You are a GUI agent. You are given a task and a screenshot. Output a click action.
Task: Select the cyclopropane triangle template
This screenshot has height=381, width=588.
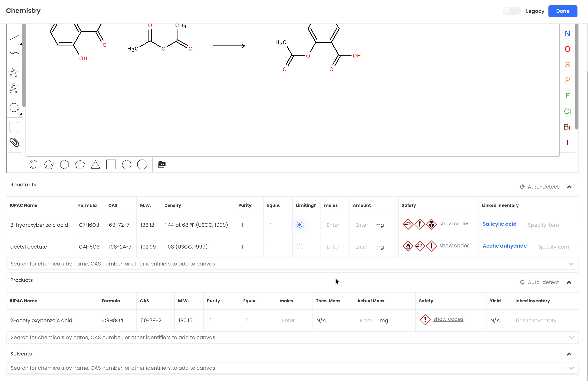[x=95, y=164]
